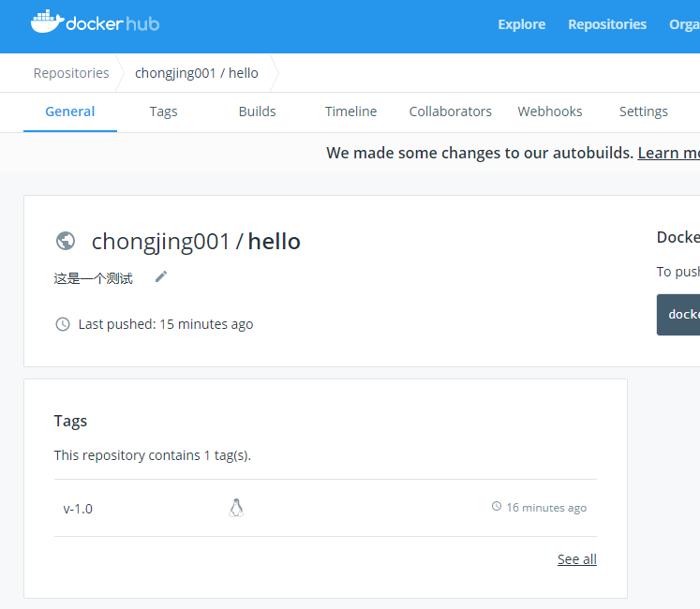The image size is (700, 609).
Task: Click the pencil icon to edit description
Action: click(x=161, y=276)
